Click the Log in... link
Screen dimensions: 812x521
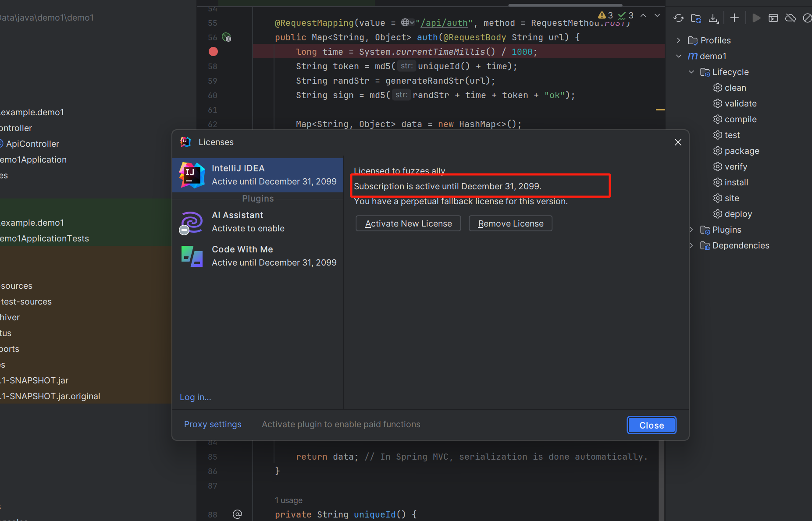196,397
